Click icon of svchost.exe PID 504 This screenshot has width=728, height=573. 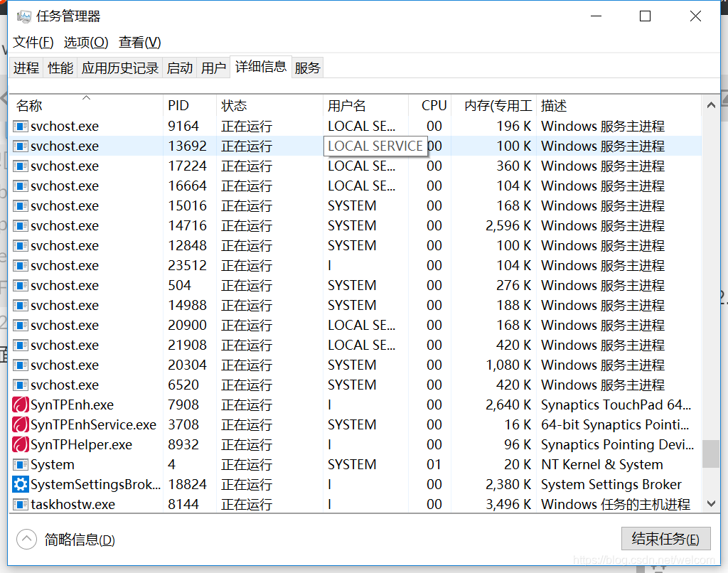pyautogui.click(x=21, y=286)
